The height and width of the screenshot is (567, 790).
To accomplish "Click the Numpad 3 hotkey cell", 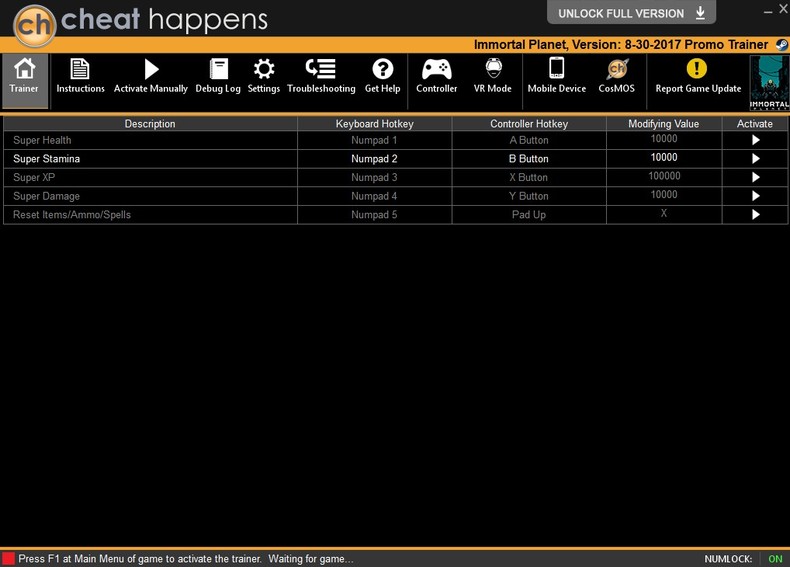I will (x=374, y=177).
